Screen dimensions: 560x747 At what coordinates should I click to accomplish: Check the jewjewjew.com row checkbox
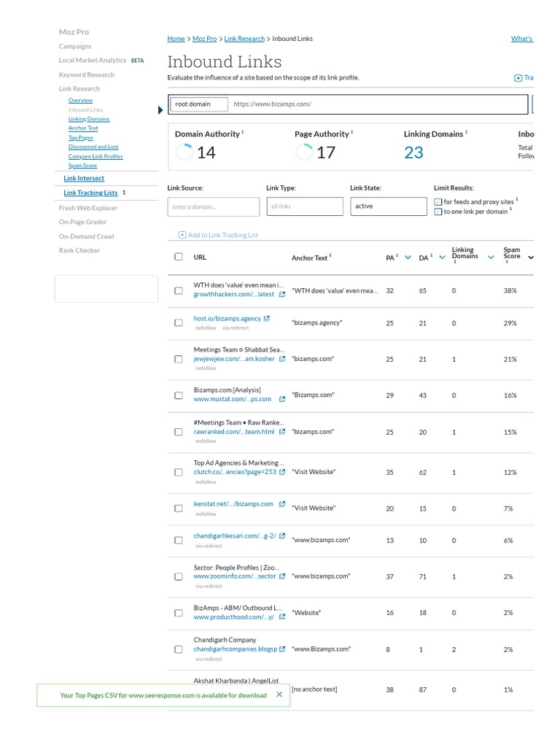(179, 359)
